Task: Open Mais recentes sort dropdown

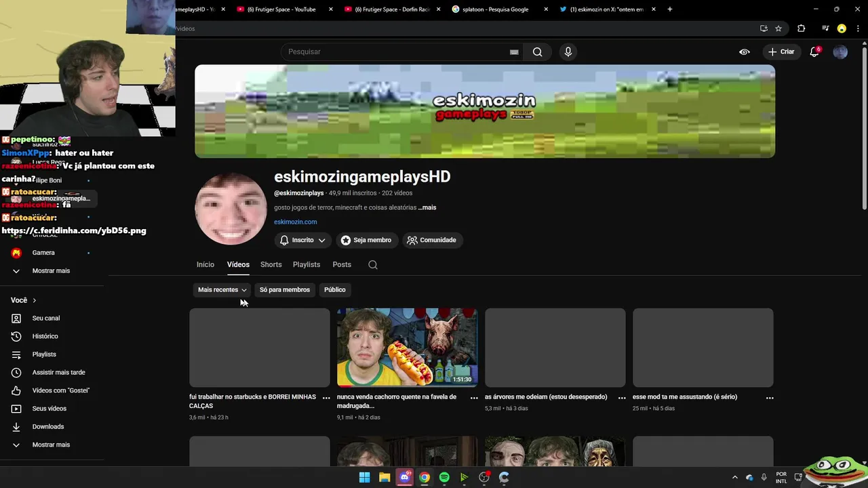Action: [x=222, y=289]
